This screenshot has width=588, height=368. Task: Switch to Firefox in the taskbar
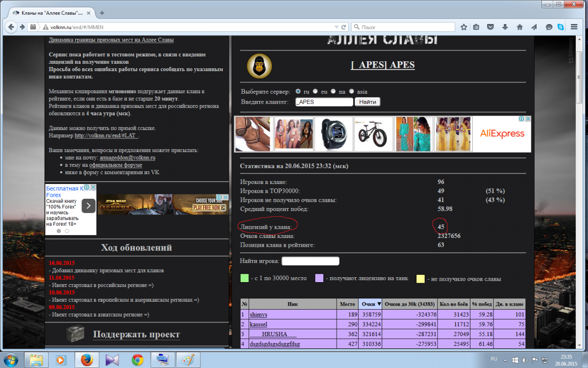pyautogui.click(x=87, y=359)
